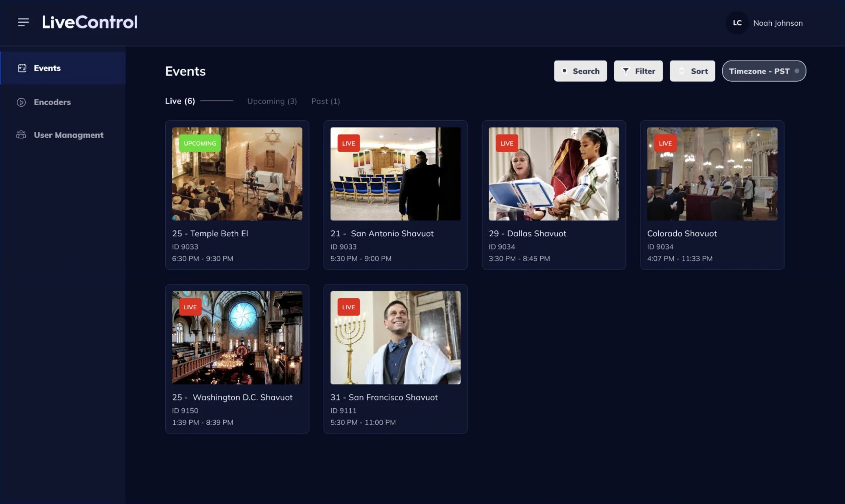845x504 pixels.
Task: Switch to the Live (6) tab
Action: point(180,101)
